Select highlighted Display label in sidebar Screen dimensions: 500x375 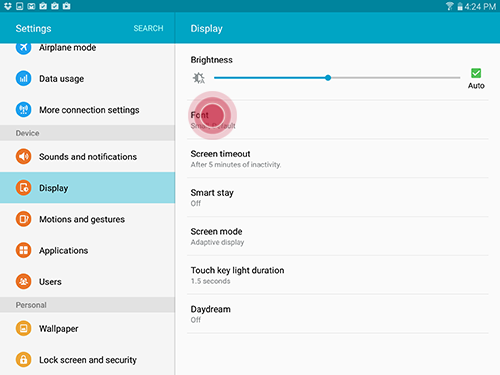click(53, 188)
